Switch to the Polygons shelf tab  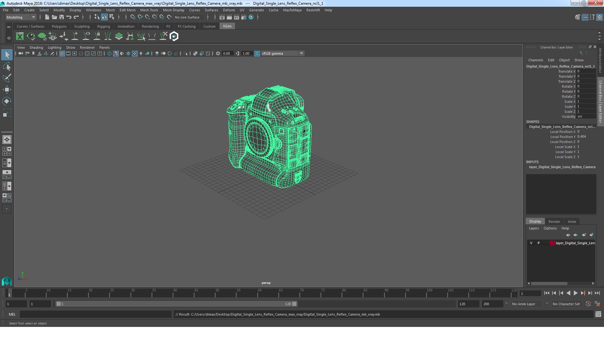pos(59,26)
